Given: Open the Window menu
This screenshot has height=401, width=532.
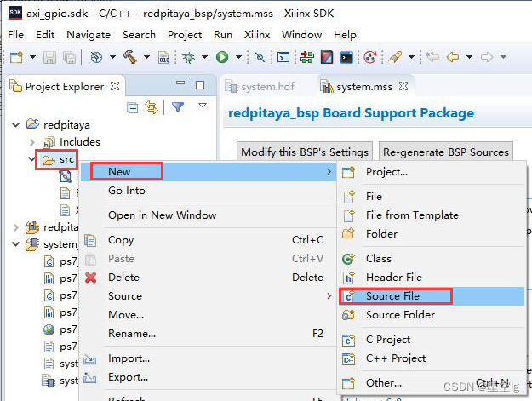Looking at the screenshot, I should click(301, 35).
